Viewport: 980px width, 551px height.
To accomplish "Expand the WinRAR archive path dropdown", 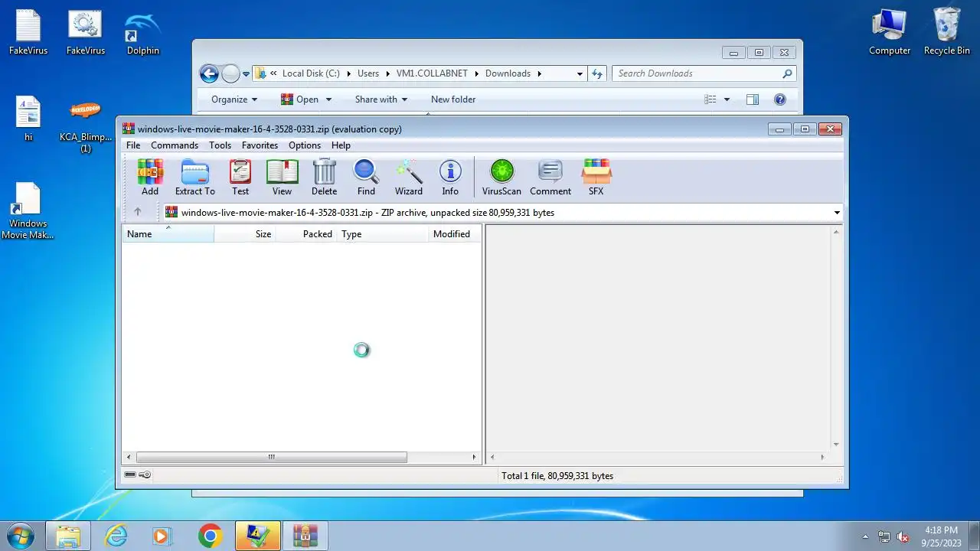I will (836, 213).
